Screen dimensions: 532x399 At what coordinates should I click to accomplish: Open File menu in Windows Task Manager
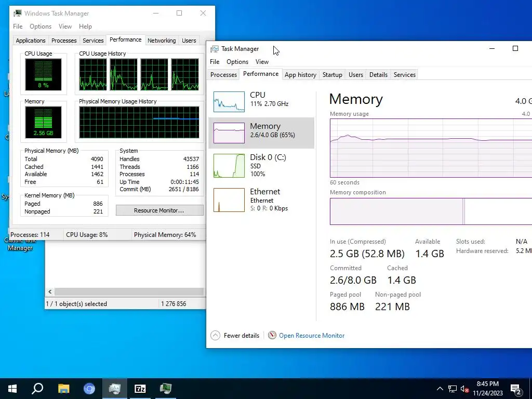click(x=18, y=26)
